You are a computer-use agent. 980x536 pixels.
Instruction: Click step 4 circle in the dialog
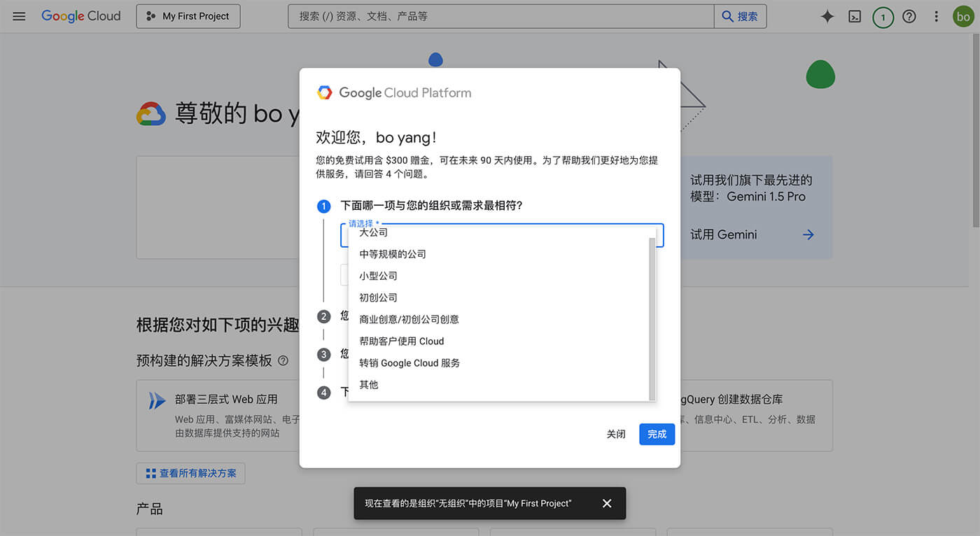[x=323, y=393]
